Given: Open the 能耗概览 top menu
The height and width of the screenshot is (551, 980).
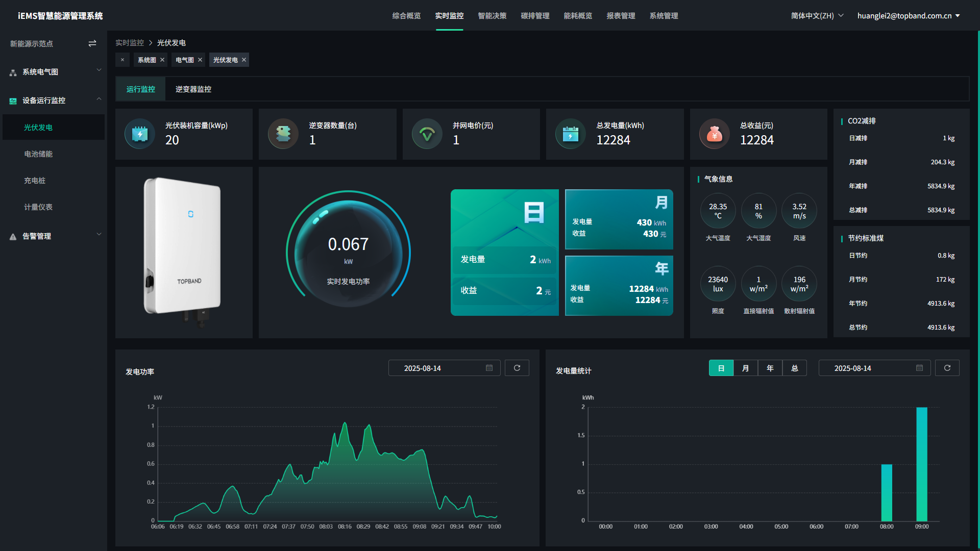Looking at the screenshot, I should 578,16.
